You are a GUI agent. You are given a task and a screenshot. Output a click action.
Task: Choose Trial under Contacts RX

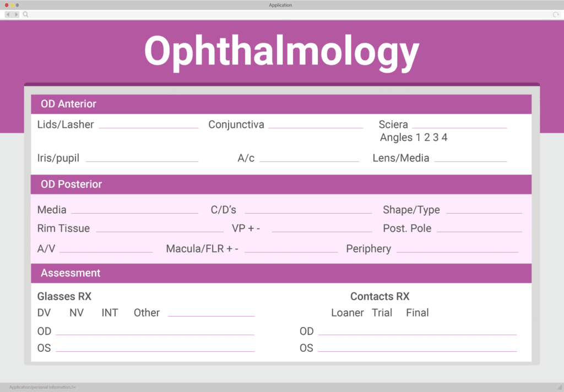point(382,312)
